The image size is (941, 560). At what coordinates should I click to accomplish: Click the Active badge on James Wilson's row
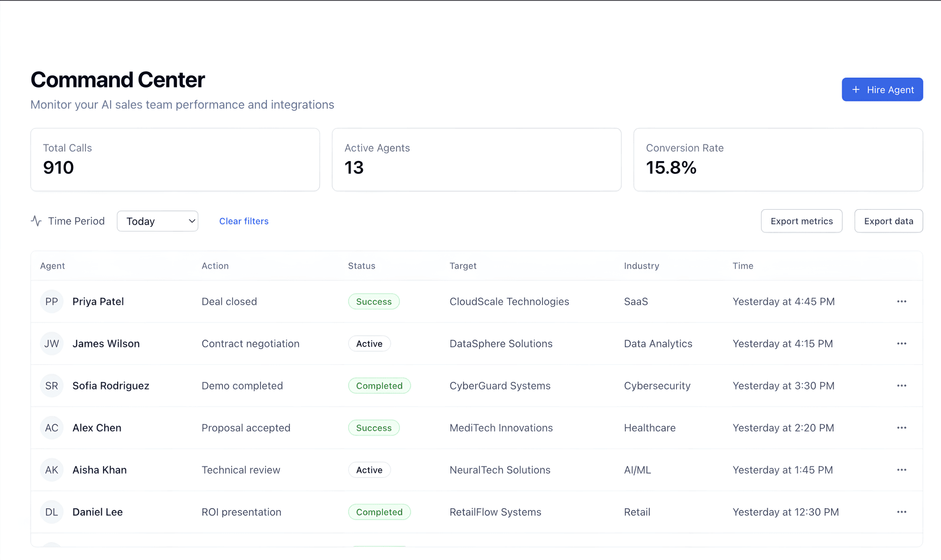(369, 343)
